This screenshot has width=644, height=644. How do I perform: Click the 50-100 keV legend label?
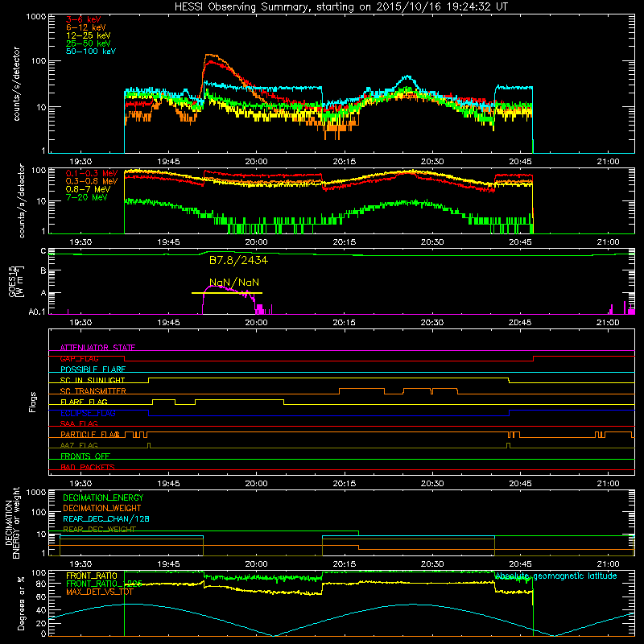pyautogui.click(x=91, y=51)
